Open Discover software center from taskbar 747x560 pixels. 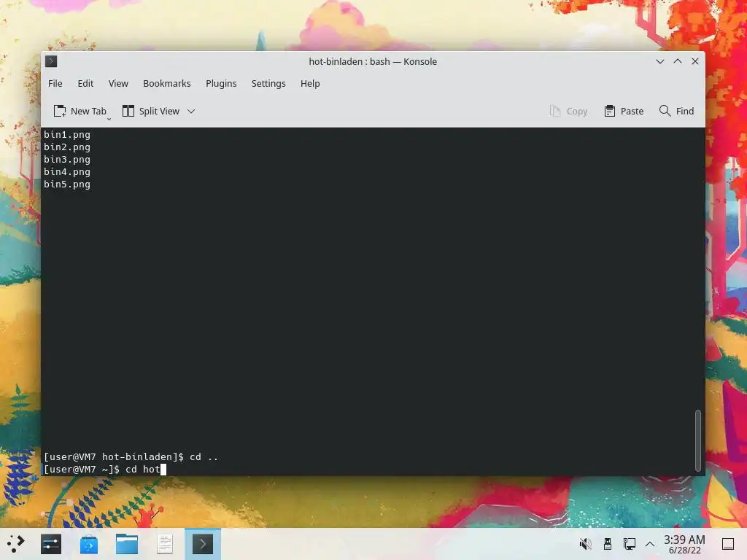(89, 544)
